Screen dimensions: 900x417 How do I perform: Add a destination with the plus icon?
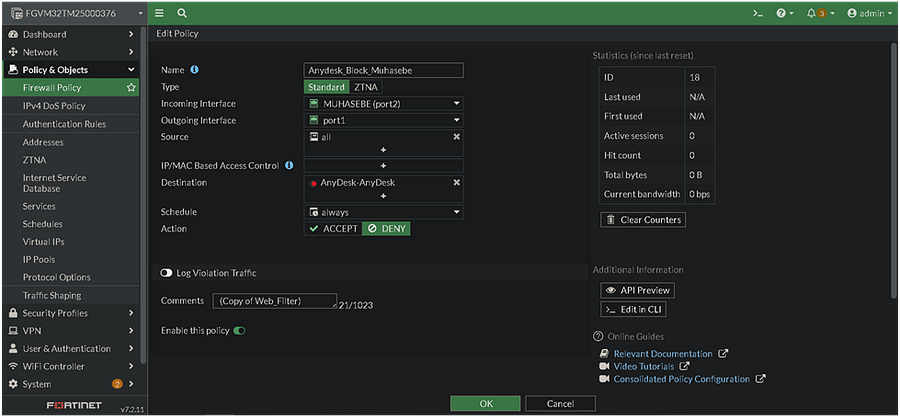[383, 196]
